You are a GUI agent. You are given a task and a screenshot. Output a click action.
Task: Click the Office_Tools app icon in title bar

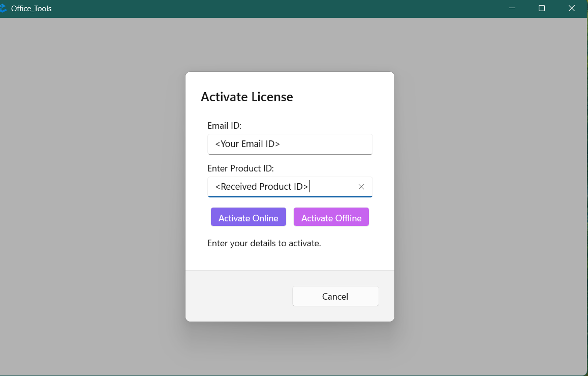pos(3,9)
